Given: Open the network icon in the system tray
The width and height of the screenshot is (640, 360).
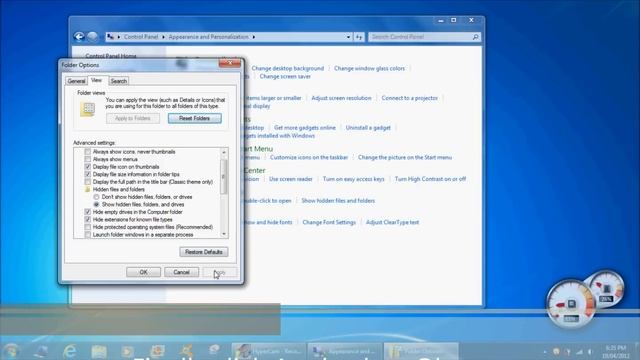Looking at the screenshot, I should click(579, 351).
